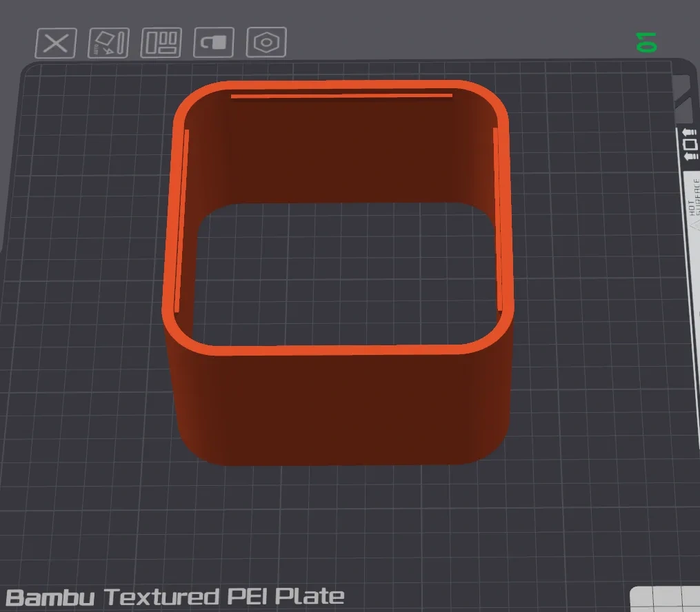Arrange objects on the plate
Image resolution: width=700 pixels, height=612 pixels.
(161, 43)
